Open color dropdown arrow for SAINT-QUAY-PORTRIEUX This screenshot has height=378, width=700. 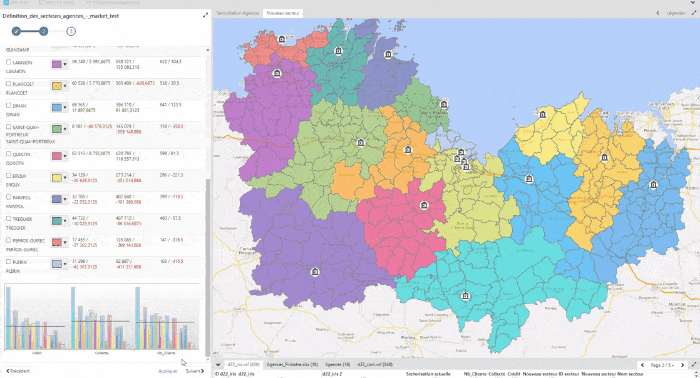point(65,129)
